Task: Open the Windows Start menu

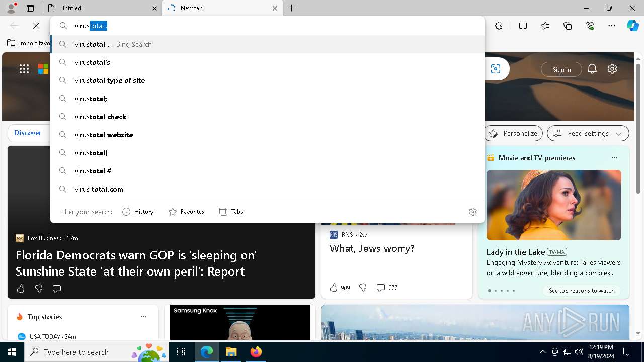Action: pos(12,352)
